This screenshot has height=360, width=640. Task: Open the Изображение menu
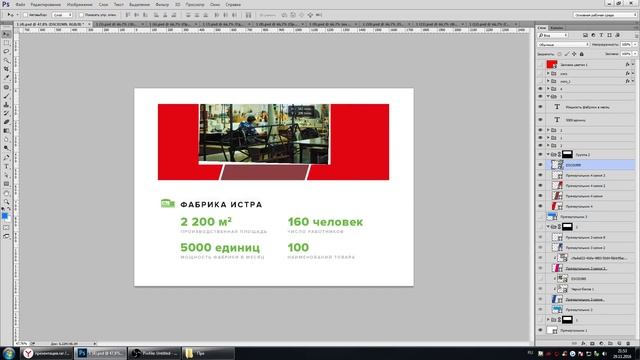79,4
